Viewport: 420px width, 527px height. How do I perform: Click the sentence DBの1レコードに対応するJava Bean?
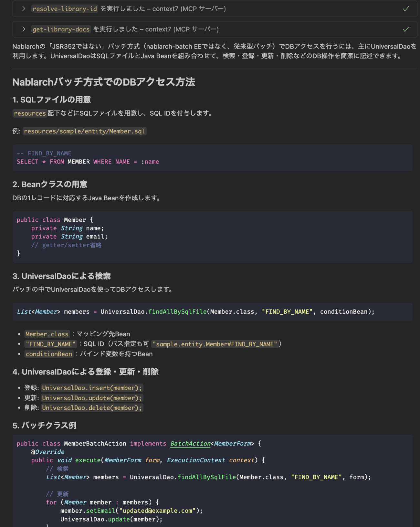point(87,198)
